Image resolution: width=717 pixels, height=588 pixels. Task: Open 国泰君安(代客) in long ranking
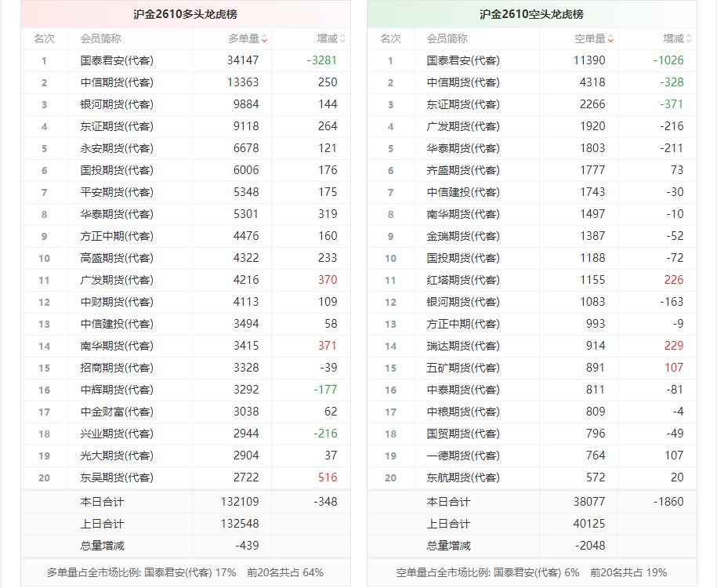point(117,60)
